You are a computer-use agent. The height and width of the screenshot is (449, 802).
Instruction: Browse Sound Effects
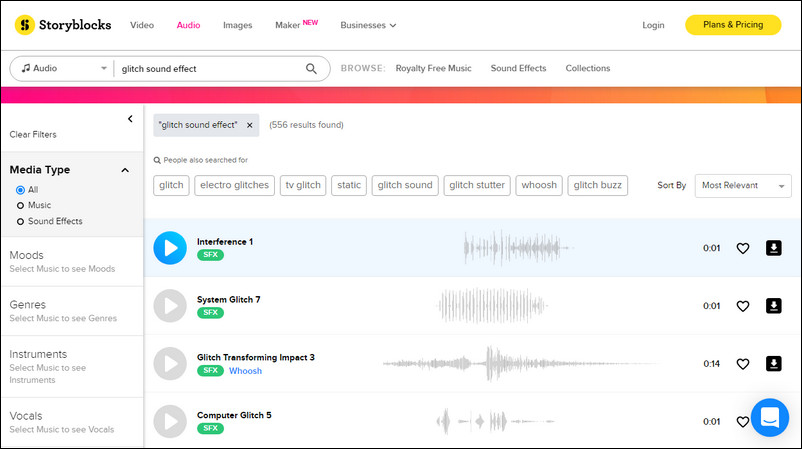[x=518, y=68]
